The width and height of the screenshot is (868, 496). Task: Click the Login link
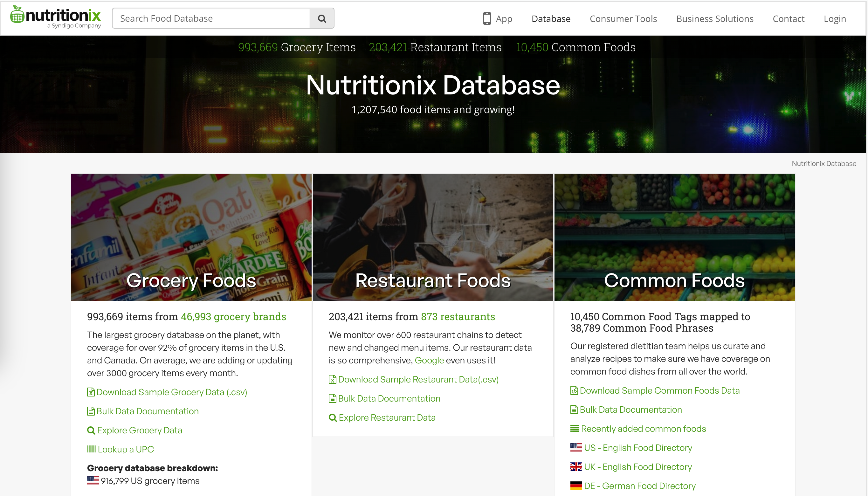(834, 19)
